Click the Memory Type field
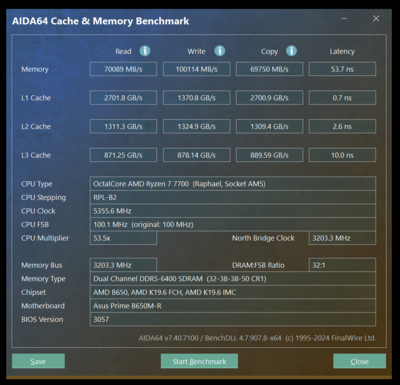The image size is (400, 385). tap(233, 279)
